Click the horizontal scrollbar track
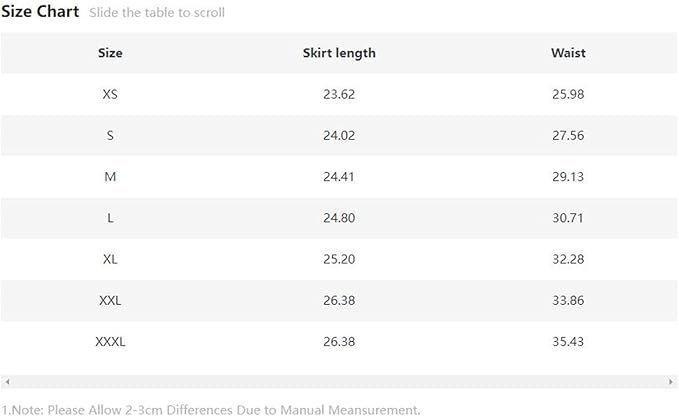This screenshot has width=679, height=416. [x=339, y=382]
